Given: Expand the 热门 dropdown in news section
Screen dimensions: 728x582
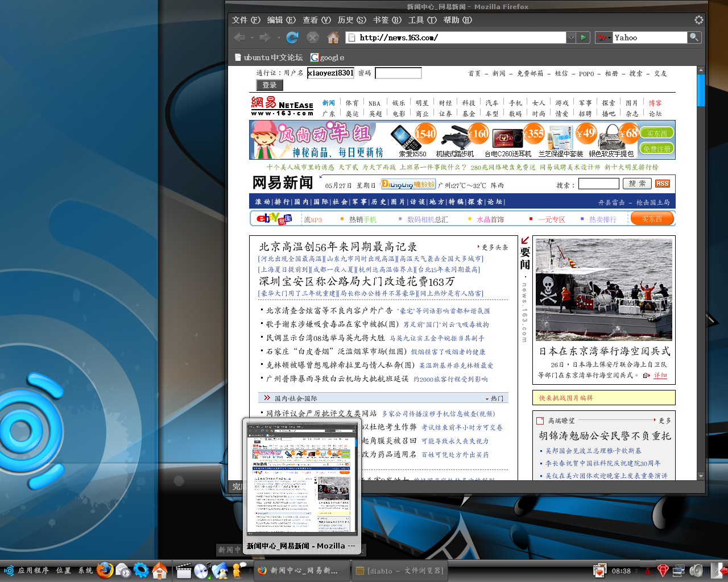Looking at the screenshot, I should (494, 398).
